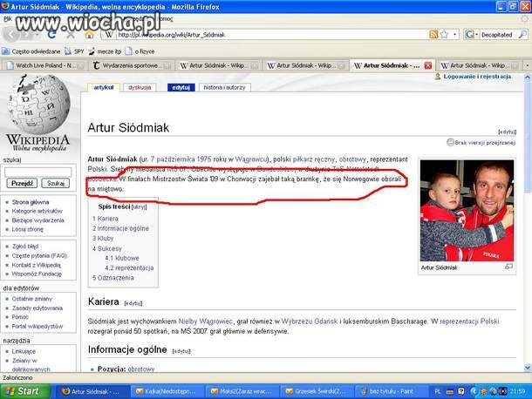This screenshot has height=399, width=532.
Task: Open the mecze itp bookmark
Action: click(x=105, y=51)
